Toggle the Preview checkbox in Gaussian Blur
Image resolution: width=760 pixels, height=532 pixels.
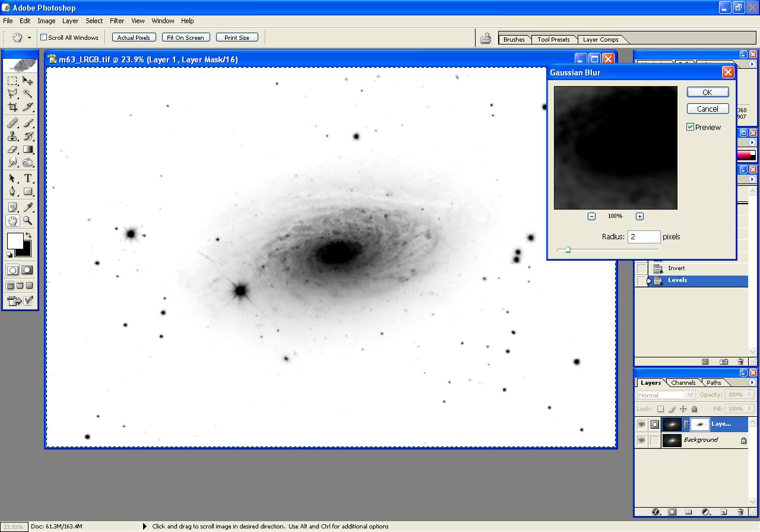(691, 127)
